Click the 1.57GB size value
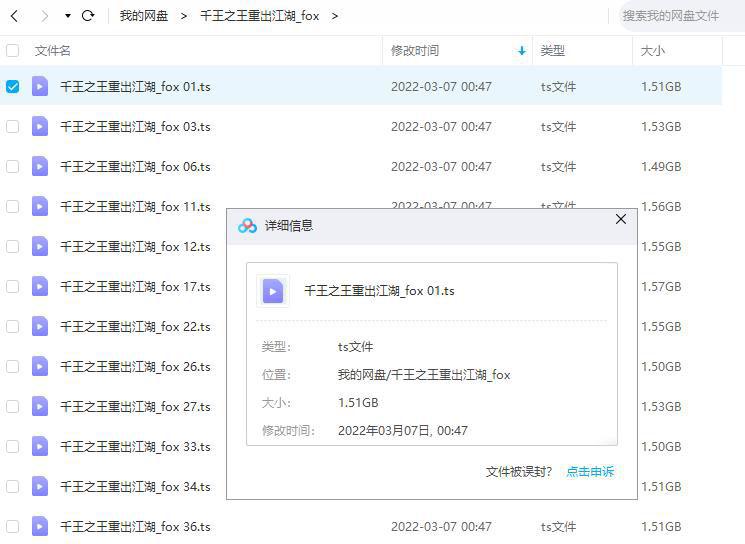Viewport: 745px width, 544px height. pyautogui.click(x=661, y=287)
